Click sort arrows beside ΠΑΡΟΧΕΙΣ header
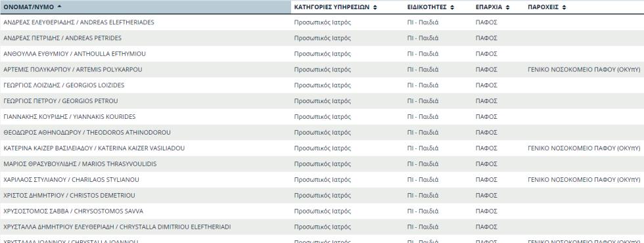 click(x=564, y=7)
